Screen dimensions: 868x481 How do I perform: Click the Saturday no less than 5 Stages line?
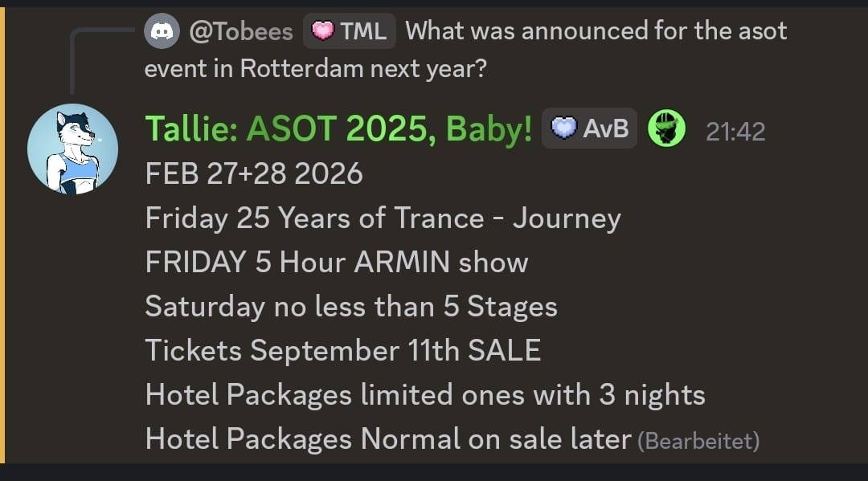[x=351, y=307]
